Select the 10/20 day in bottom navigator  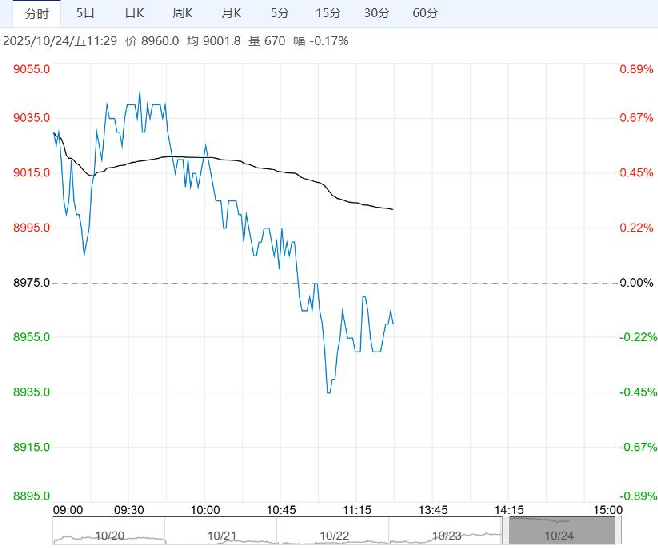[107, 535]
